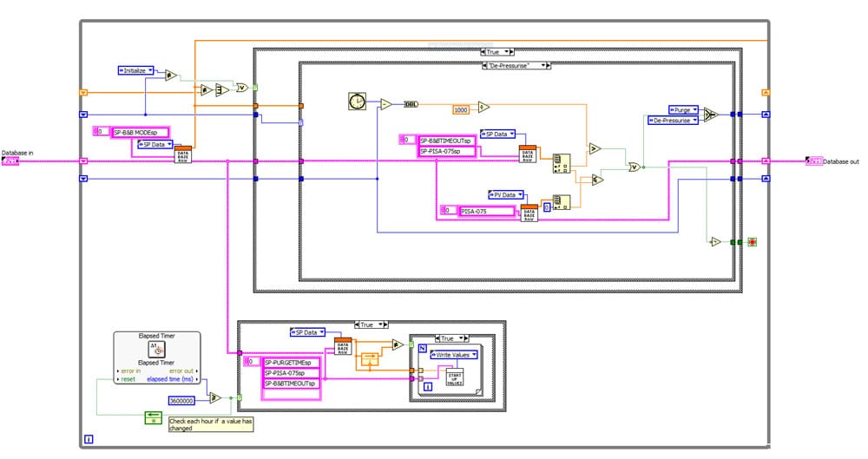Select the SP-PURGETIMEsp string array element
Screen dimensions: 868x459
292,362
